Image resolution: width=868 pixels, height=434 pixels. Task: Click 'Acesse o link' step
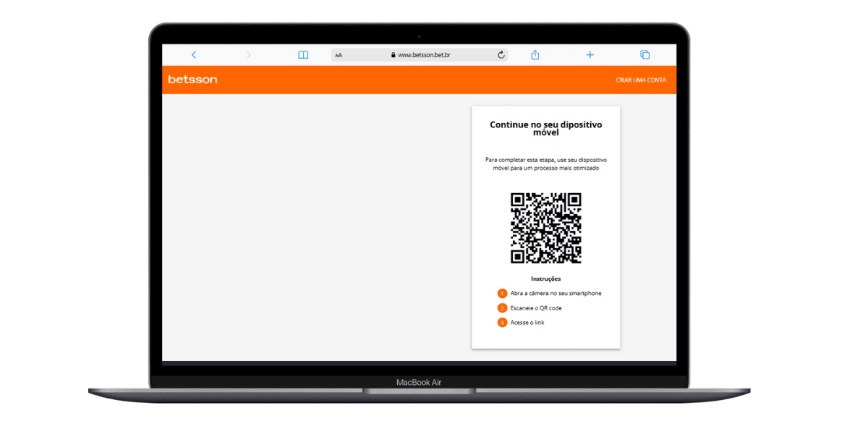pos(527,323)
